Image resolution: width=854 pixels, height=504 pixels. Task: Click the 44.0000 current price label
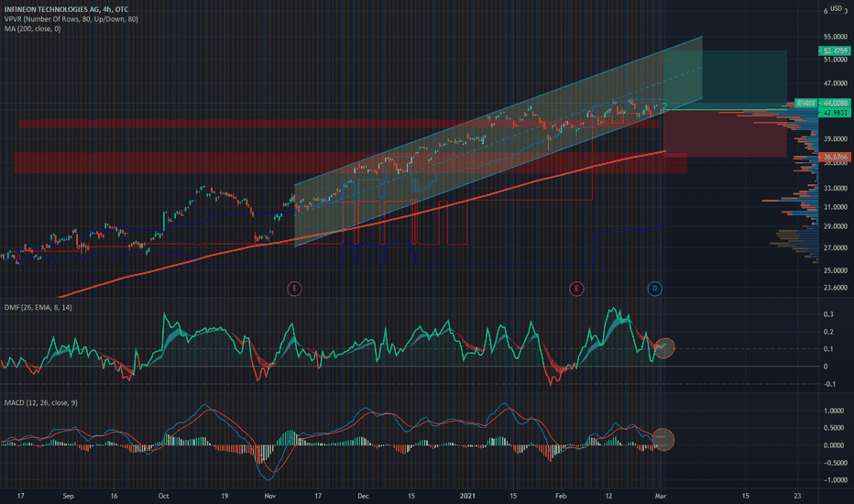pyautogui.click(x=835, y=103)
